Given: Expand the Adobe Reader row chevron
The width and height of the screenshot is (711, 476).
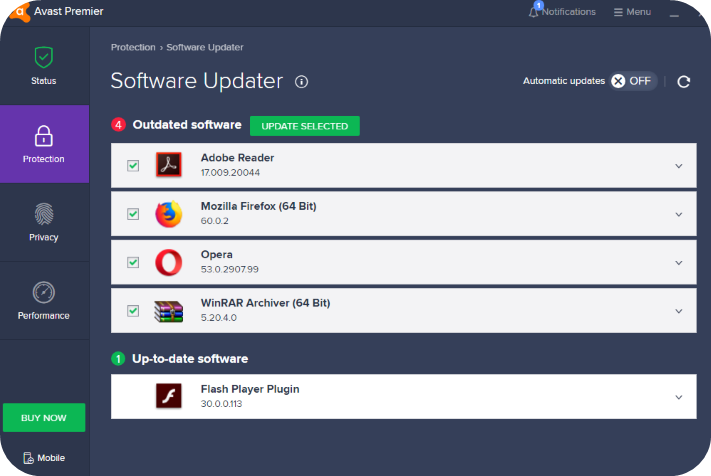Looking at the screenshot, I should click(679, 166).
